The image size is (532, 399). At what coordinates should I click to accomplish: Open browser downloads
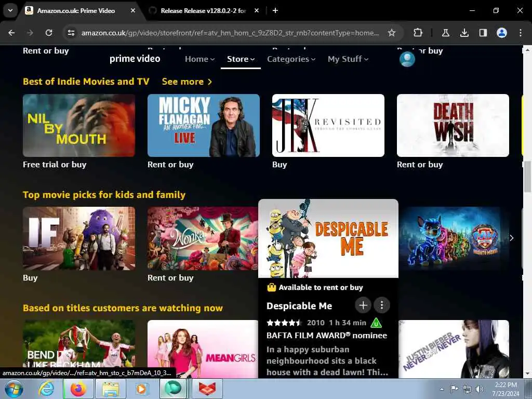click(x=464, y=33)
